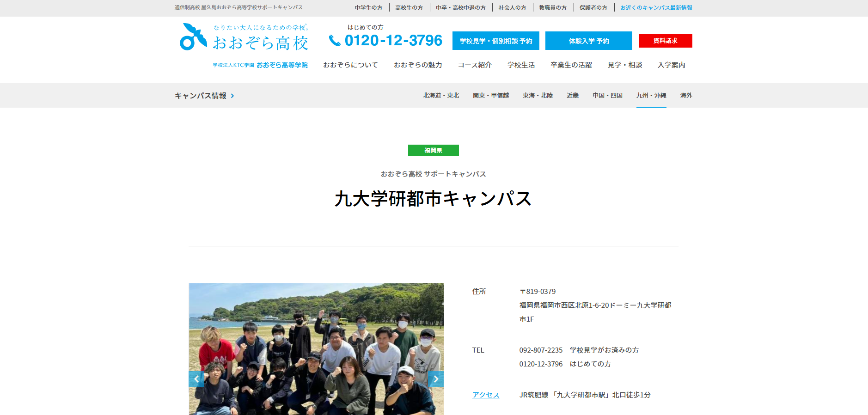
Task: Open the コース紹介 navigation item
Action: tap(475, 65)
